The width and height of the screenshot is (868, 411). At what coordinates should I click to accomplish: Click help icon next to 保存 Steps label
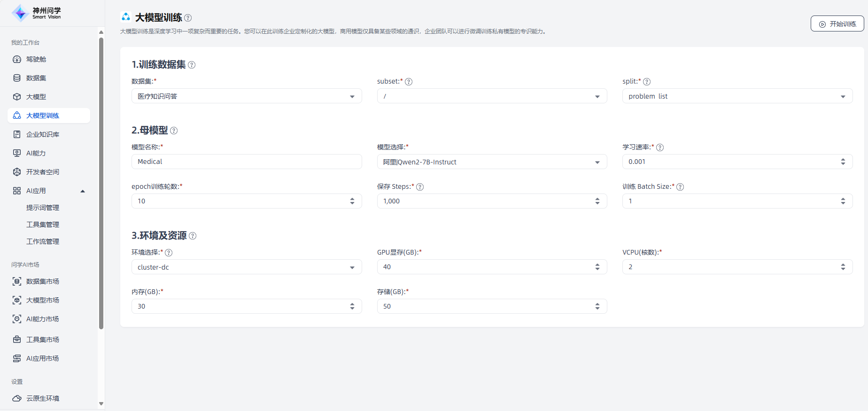coord(420,187)
